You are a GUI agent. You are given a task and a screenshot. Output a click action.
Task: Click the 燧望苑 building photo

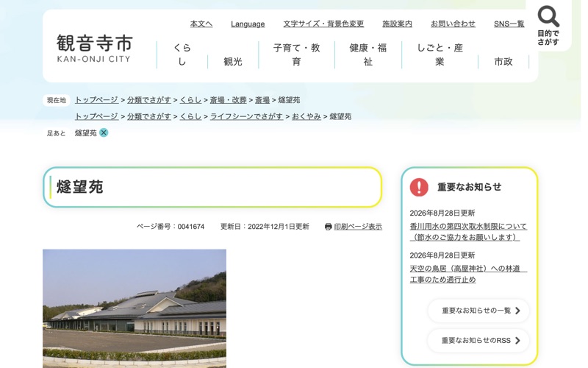click(x=135, y=308)
